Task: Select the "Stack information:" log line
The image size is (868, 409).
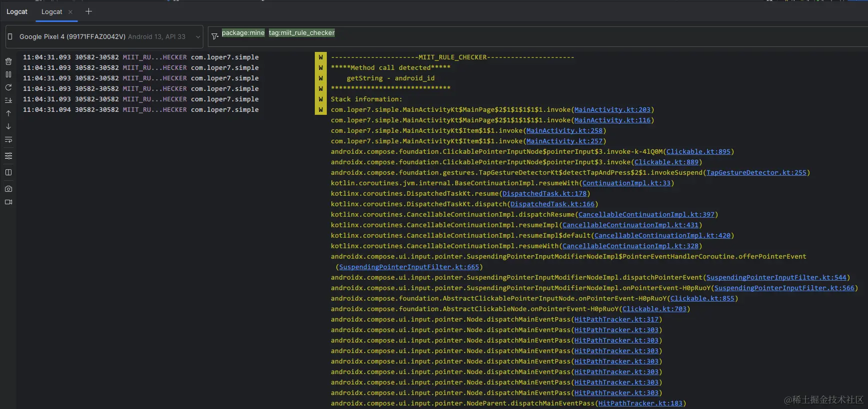Action: coord(366,99)
